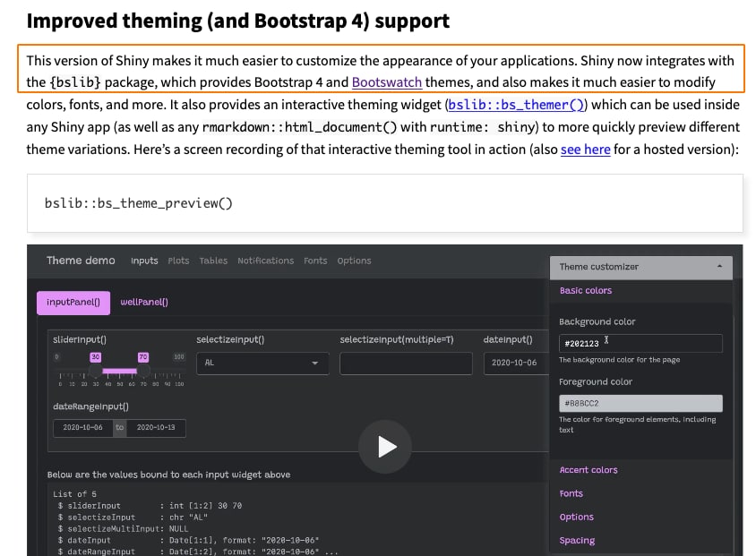Click the Background color #202123 field

pyautogui.click(x=640, y=344)
